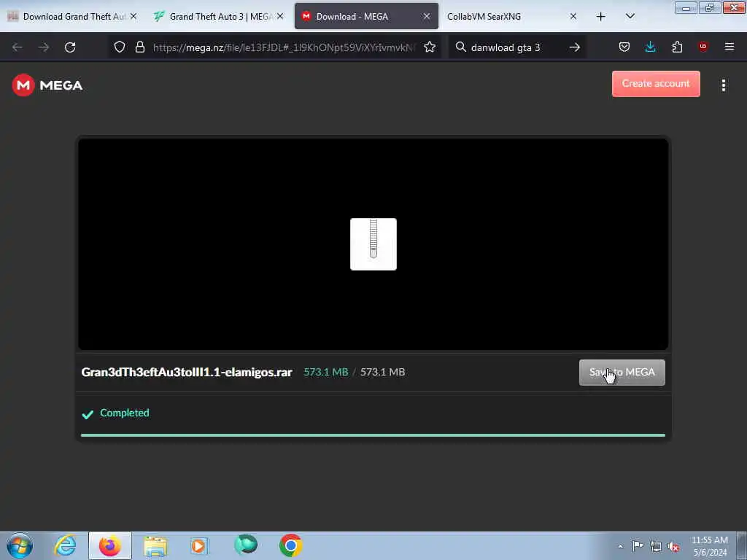Image resolution: width=747 pixels, height=560 pixels.
Task: Go forward to the next page
Action: pos(44,47)
